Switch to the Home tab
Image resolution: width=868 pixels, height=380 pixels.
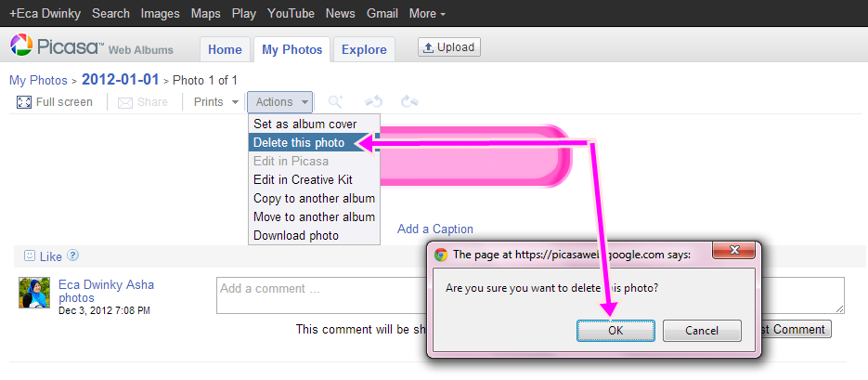point(225,49)
